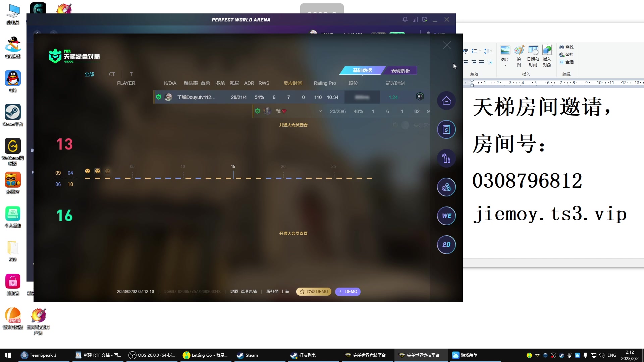The width and height of the screenshot is (644, 362).
Task: Filter players by CT side
Action: 112,74
